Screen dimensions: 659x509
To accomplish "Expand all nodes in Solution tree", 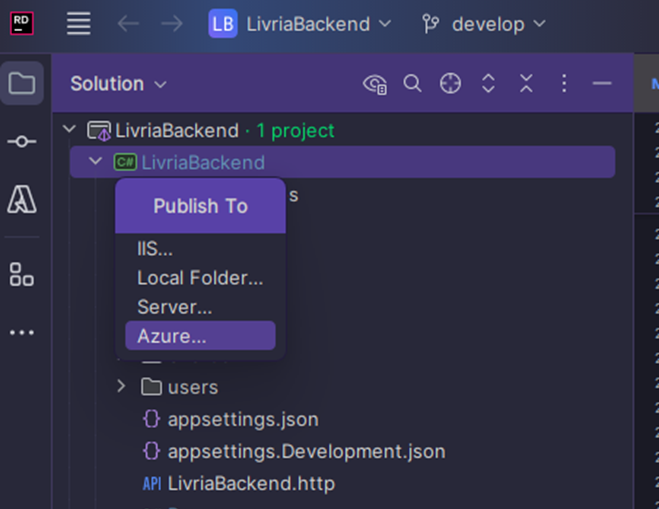I will point(488,83).
